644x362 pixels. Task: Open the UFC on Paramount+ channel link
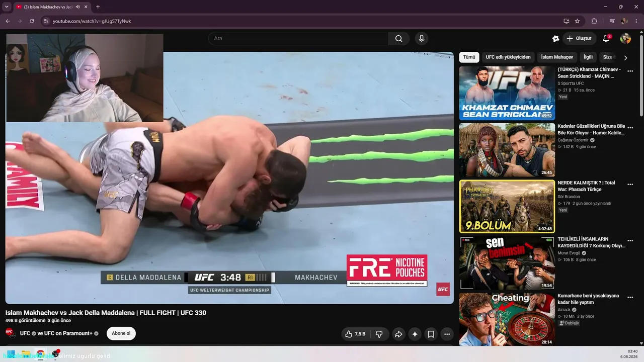(68, 333)
